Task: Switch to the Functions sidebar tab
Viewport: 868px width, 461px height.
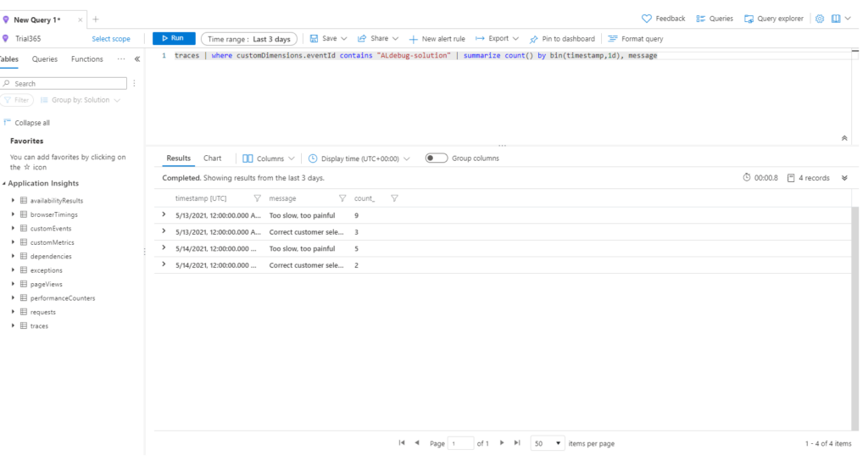Action: [x=87, y=59]
